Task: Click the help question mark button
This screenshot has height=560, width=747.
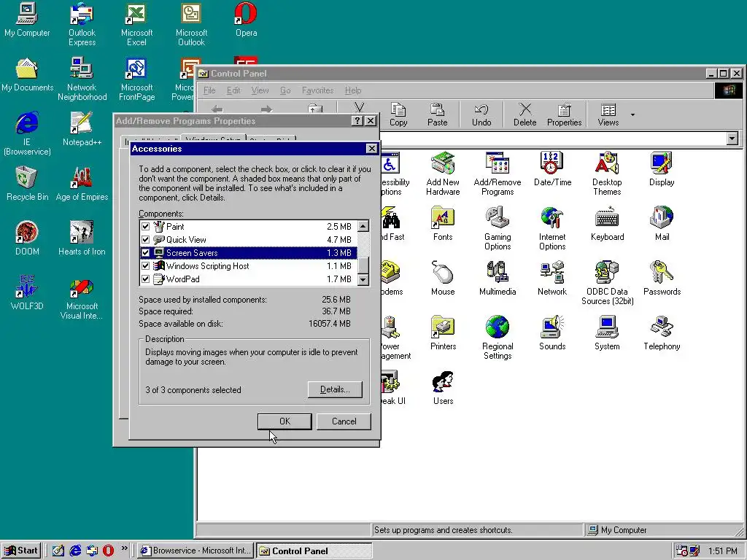Action: click(x=357, y=121)
